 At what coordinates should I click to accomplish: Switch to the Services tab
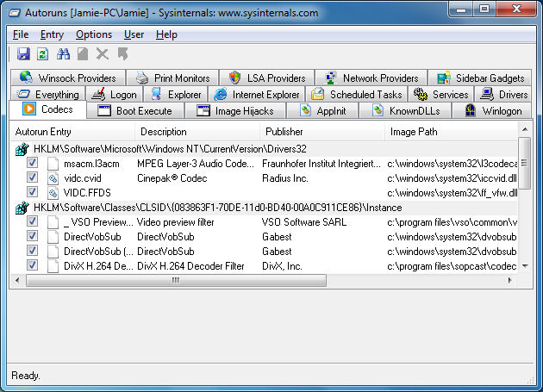click(x=440, y=94)
